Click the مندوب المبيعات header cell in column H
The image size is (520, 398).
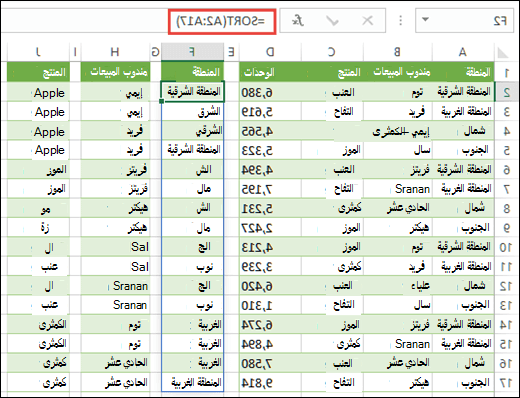[x=115, y=72]
